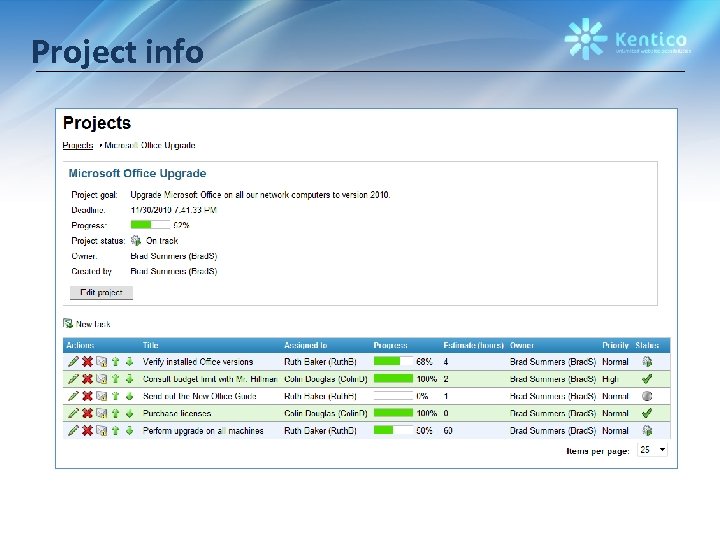Screen dimensions: 720x540
Task: Click status icon of Perform upgrade task
Action: pyautogui.click(x=647, y=431)
